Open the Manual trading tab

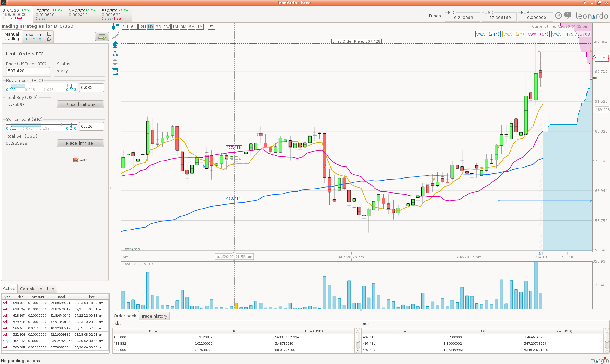12,36
